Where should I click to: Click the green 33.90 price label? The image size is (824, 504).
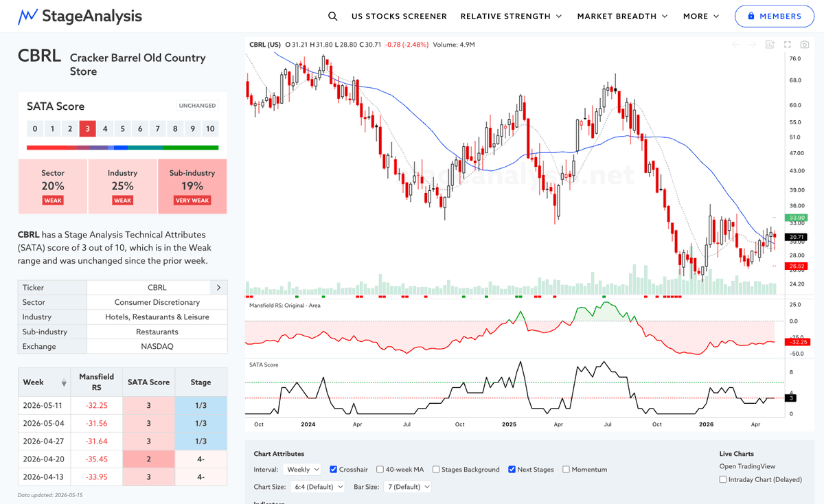pos(795,218)
